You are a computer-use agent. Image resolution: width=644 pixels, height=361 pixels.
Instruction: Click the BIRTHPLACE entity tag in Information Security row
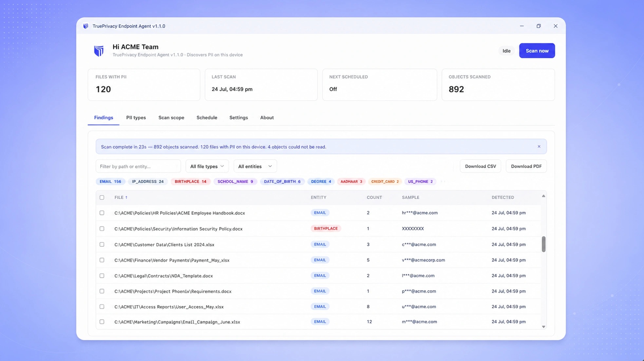pos(326,229)
